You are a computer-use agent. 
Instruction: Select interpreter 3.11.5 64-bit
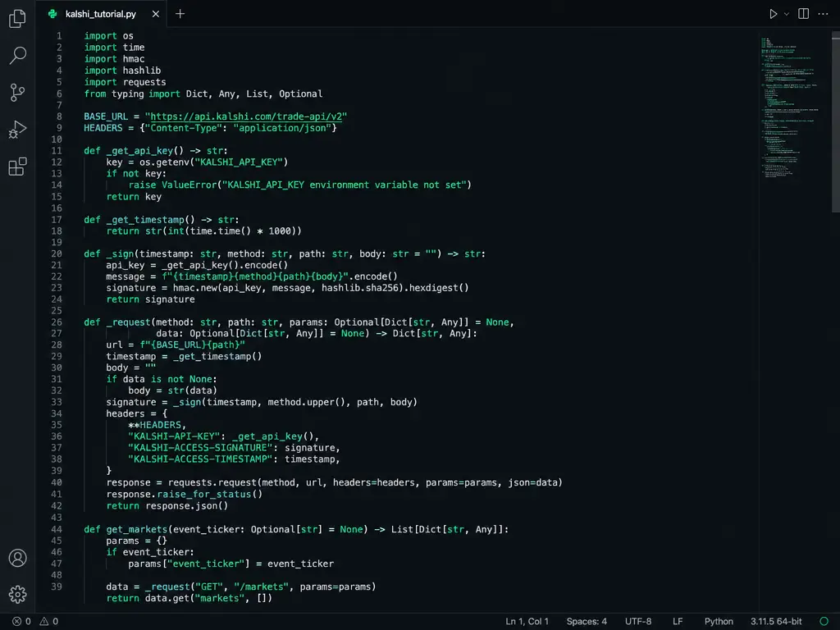(776, 622)
